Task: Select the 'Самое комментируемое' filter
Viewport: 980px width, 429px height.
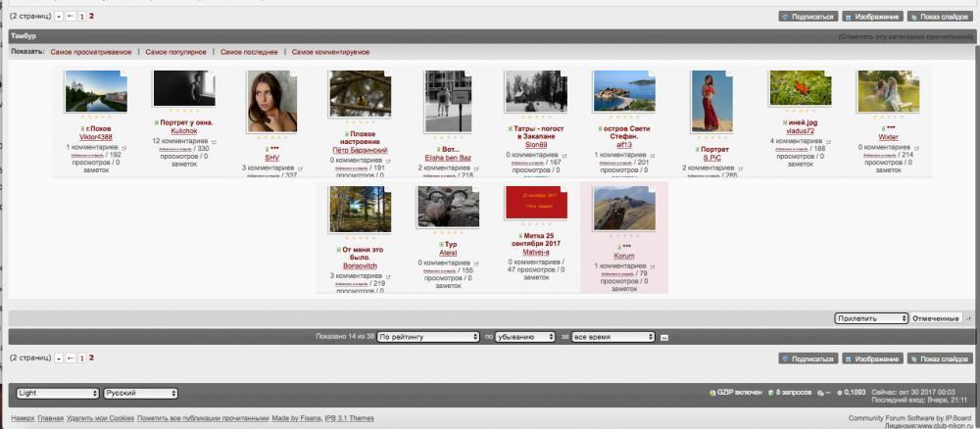Action: click(x=330, y=53)
